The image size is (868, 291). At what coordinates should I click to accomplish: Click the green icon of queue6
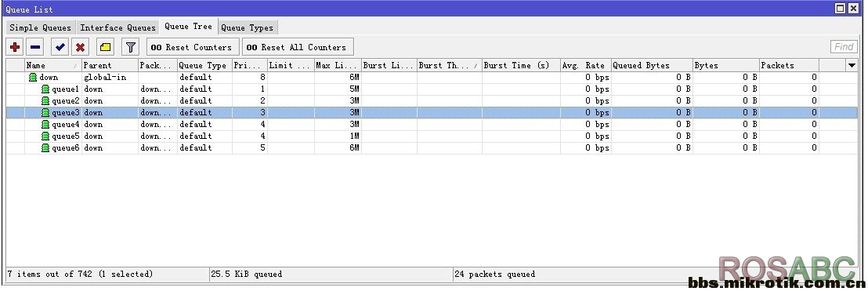[x=46, y=148]
